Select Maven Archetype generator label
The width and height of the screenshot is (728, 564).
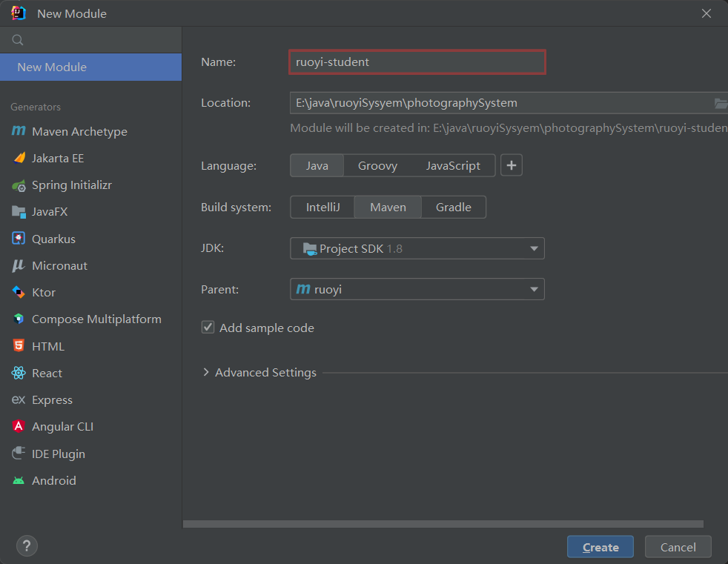point(79,132)
